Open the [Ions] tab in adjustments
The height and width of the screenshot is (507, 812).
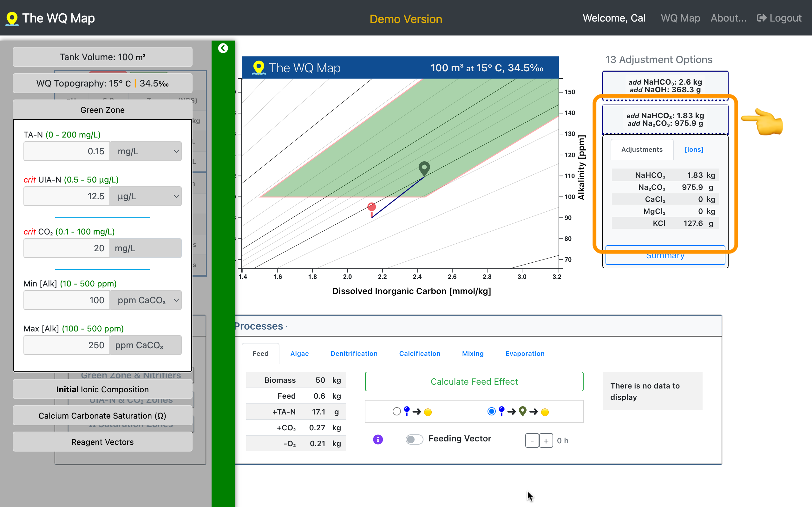point(694,150)
